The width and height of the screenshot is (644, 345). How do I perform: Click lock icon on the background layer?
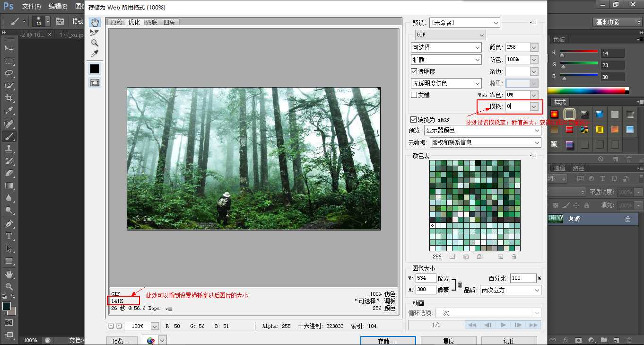coord(628,219)
